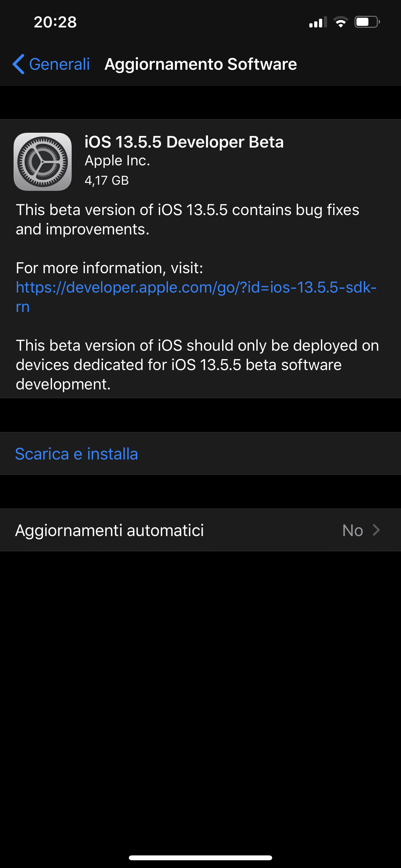This screenshot has height=868, width=401.
Task: Tap the "No" value for automatic updates
Action: (x=353, y=530)
